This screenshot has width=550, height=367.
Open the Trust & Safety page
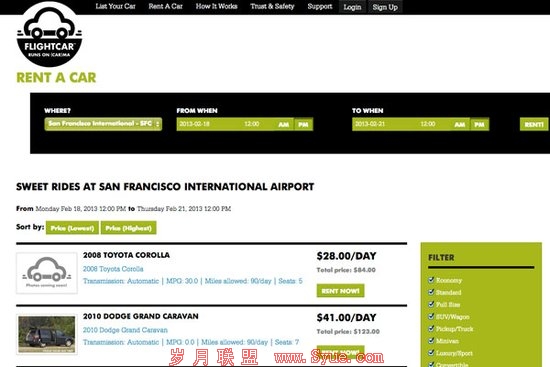[x=272, y=6]
